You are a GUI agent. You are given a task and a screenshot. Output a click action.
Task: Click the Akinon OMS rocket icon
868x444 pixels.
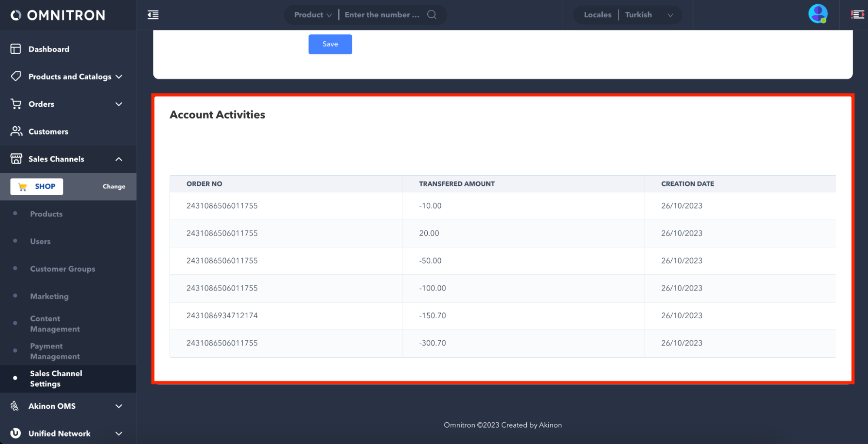(15, 406)
